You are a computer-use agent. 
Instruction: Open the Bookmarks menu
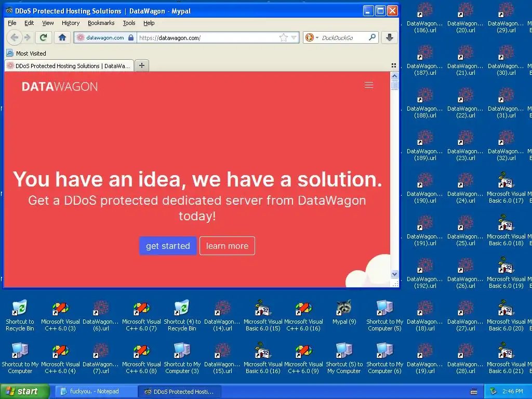(101, 23)
